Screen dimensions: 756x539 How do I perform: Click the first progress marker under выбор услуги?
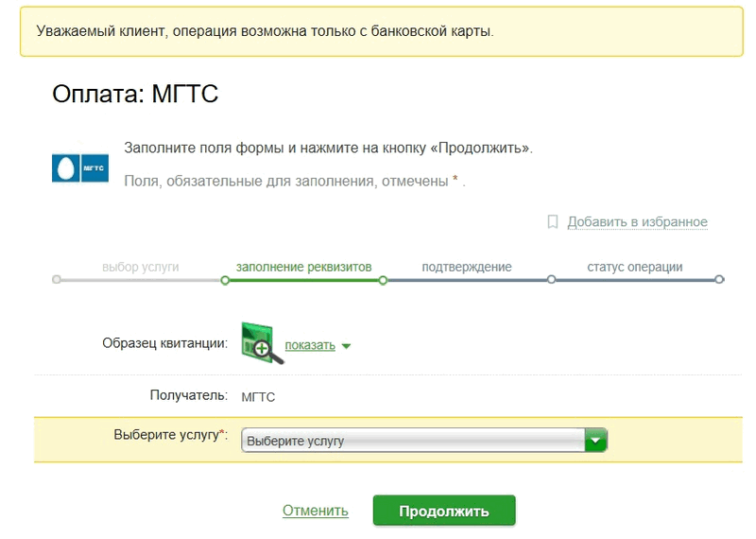pyautogui.click(x=57, y=279)
